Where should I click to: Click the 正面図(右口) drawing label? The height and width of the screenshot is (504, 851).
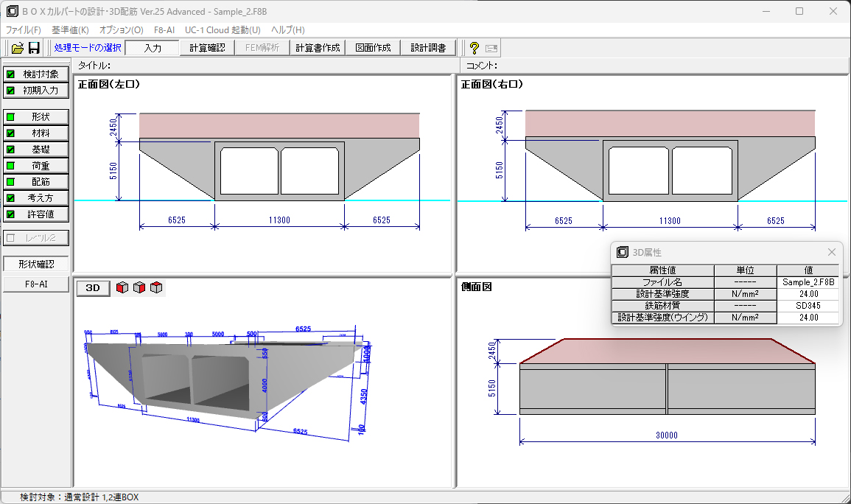[x=491, y=84]
